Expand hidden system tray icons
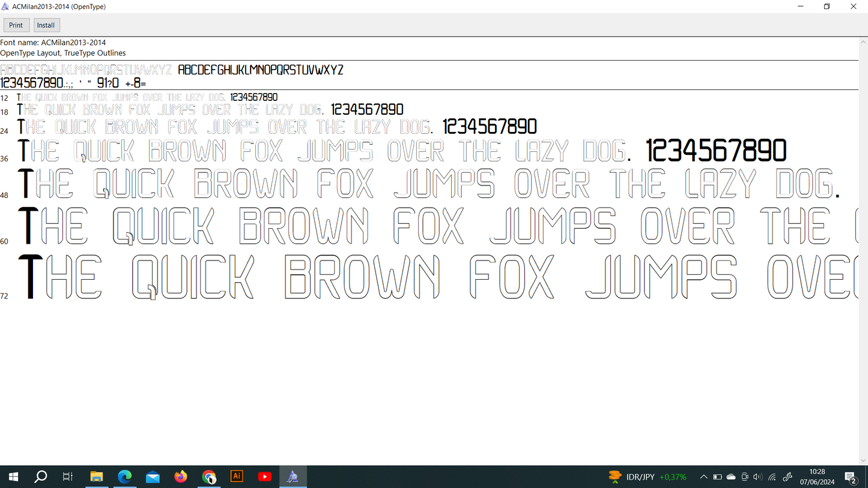The height and width of the screenshot is (488, 868). click(x=703, y=477)
